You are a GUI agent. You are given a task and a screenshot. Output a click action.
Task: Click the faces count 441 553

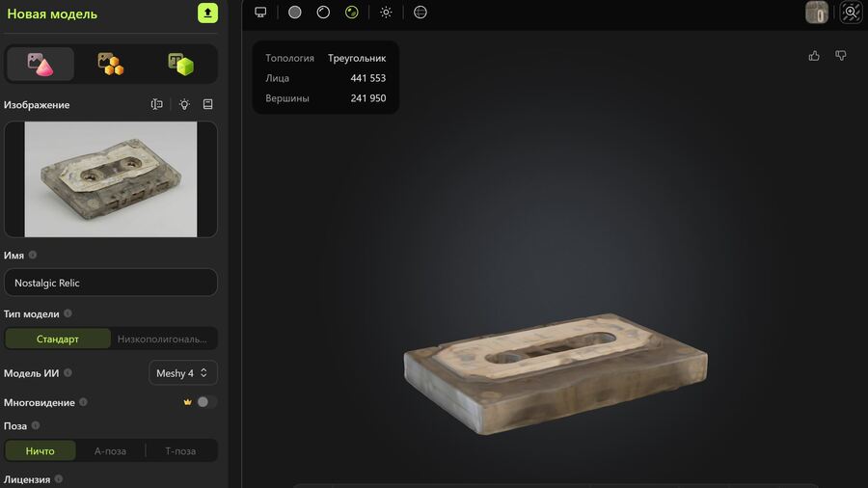(368, 78)
